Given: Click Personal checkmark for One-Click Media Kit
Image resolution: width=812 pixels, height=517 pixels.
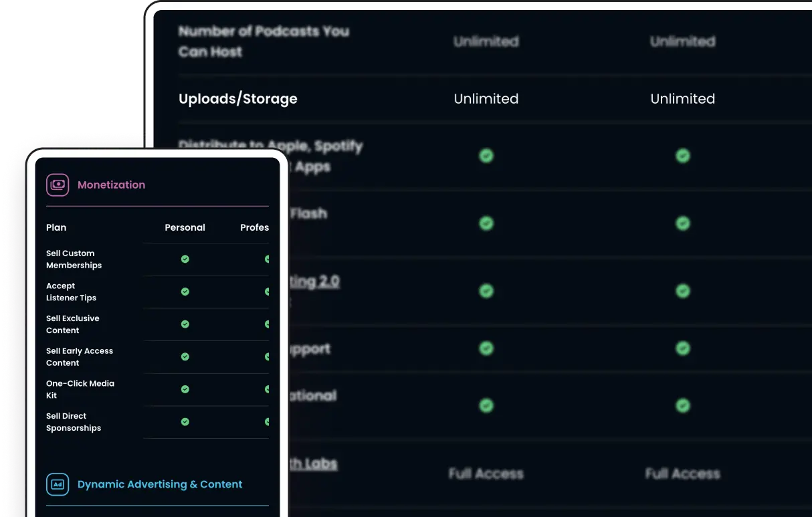Looking at the screenshot, I should pyautogui.click(x=185, y=389).
